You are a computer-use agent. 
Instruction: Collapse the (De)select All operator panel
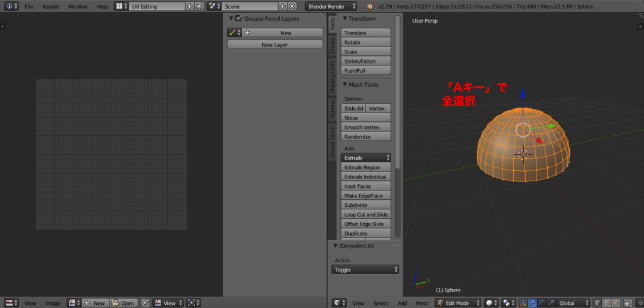click(x=335, y=246)
